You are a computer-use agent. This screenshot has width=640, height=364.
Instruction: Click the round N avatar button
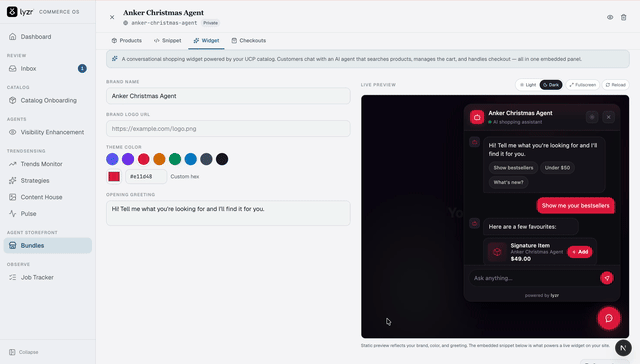click(623, 348)
